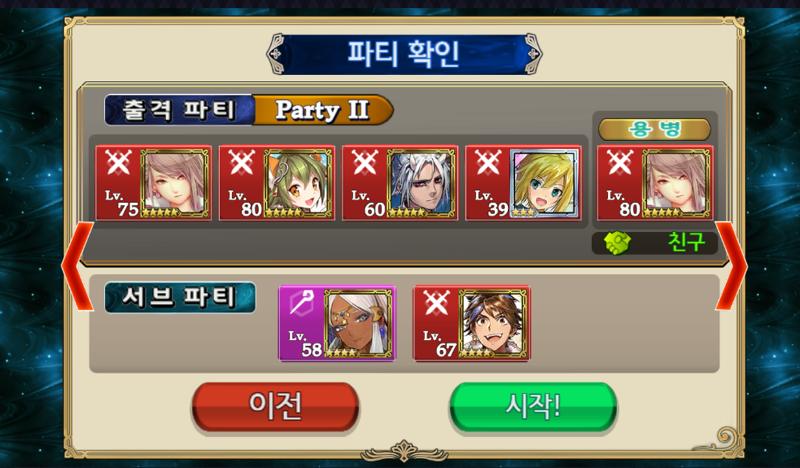The width and height of the screenshot is (800, 468).
Task: Choose the green-haired Lv. 80 character portrait
Action: (298, 183)
